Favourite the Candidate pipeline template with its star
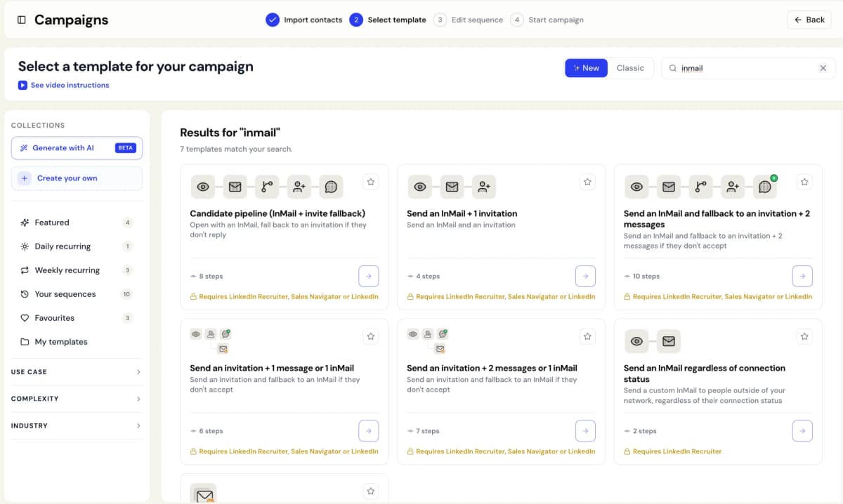The height and width of the screenshot is (504, 843). 371,182
